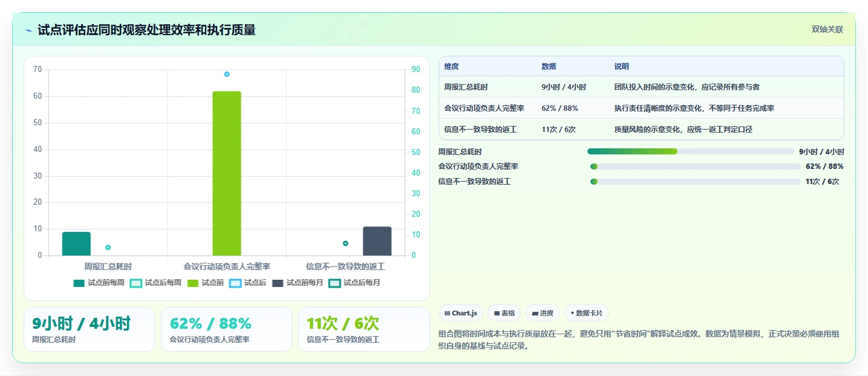
Task: Click 信息不一致导致的返工 cell in the table
Action: coord(480,129)
